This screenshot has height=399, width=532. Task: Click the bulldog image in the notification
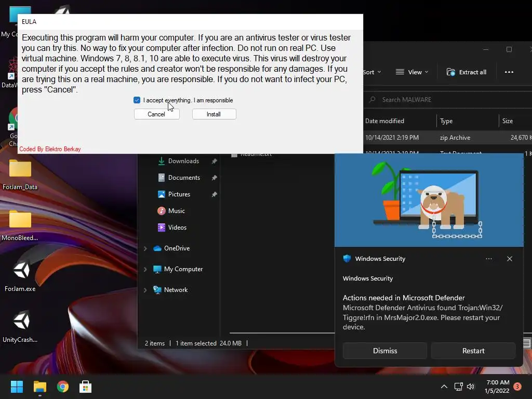(x=429, y=200)
